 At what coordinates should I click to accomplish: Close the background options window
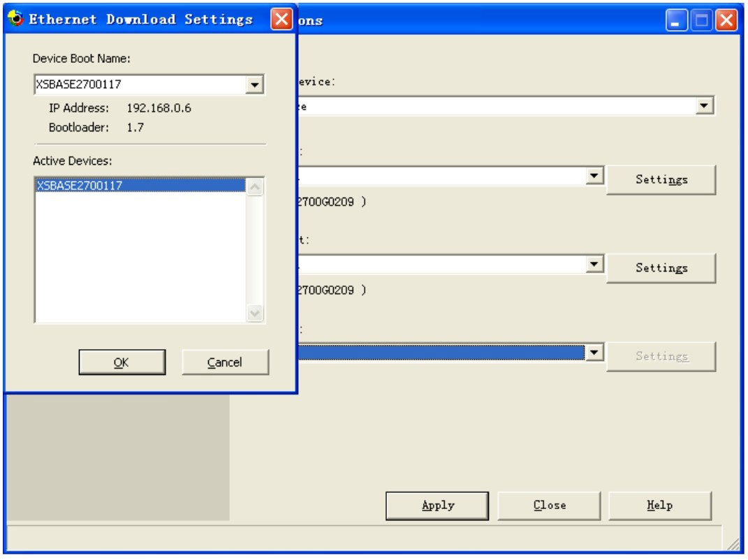pos(726,20)
